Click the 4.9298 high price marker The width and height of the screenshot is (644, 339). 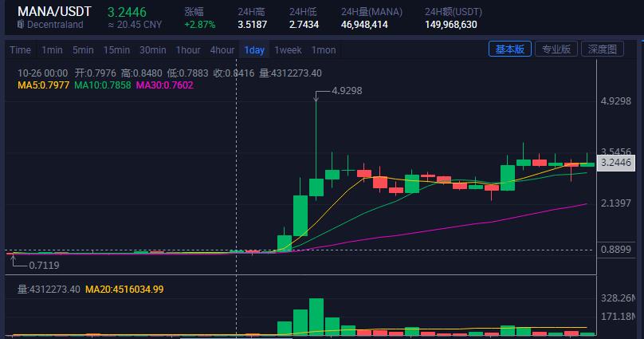[347, 90]
